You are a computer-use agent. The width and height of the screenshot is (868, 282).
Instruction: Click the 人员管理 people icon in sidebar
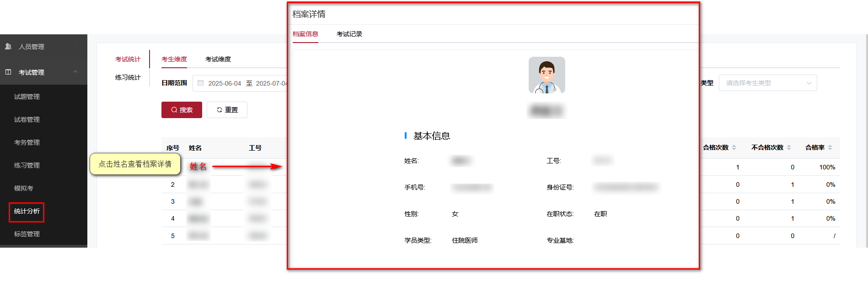8,46
